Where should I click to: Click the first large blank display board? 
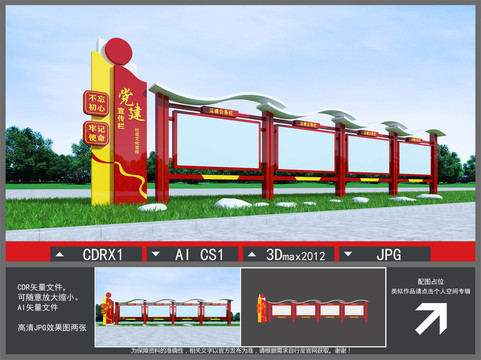217,141
